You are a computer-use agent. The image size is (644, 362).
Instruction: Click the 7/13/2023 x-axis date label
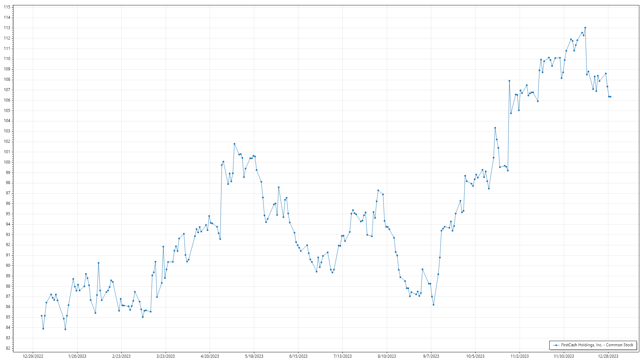point(342,356)
